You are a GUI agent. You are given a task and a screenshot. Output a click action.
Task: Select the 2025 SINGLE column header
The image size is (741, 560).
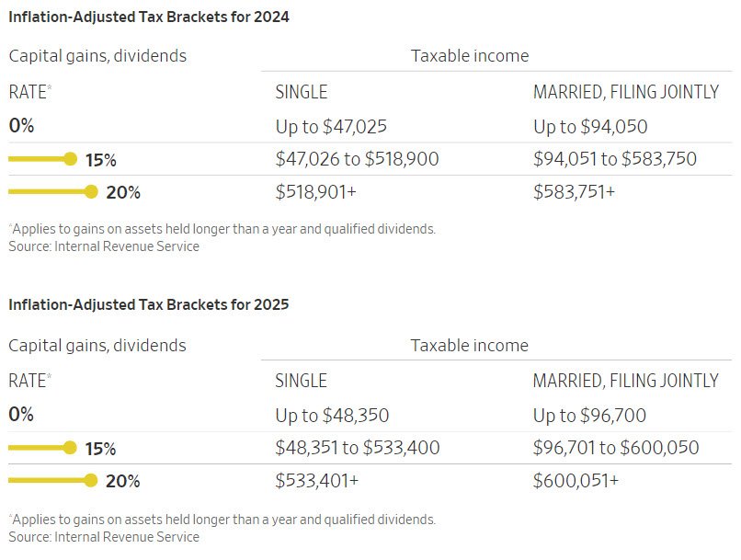click(x=302, y=381)
